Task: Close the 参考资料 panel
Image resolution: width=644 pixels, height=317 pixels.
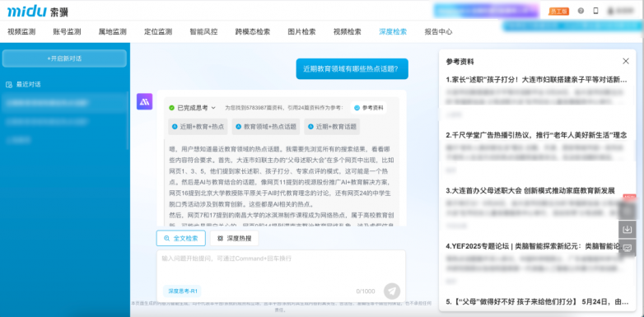Action: click(x=626, y=61)
